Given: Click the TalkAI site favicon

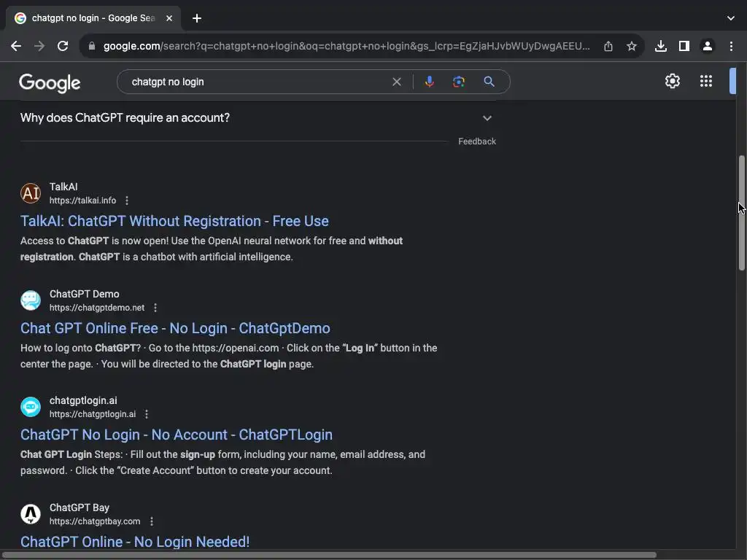Looking at the screenshot, I should coord(31,193).
